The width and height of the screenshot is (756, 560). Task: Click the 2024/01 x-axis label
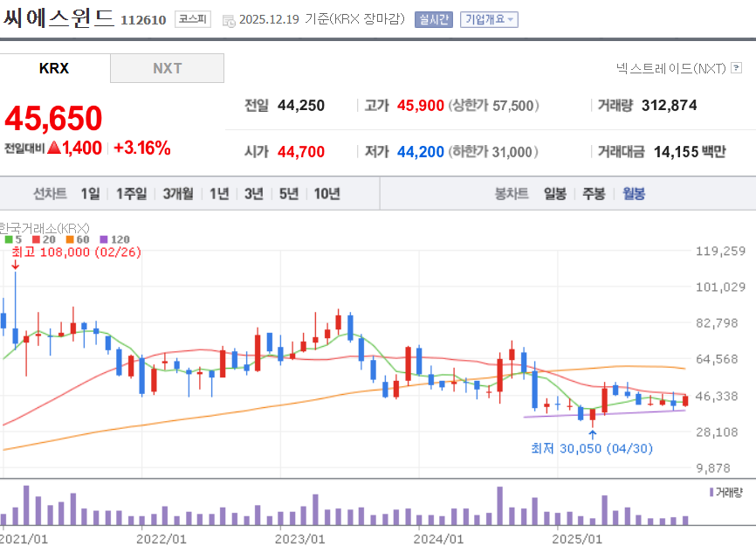(438, 539)
